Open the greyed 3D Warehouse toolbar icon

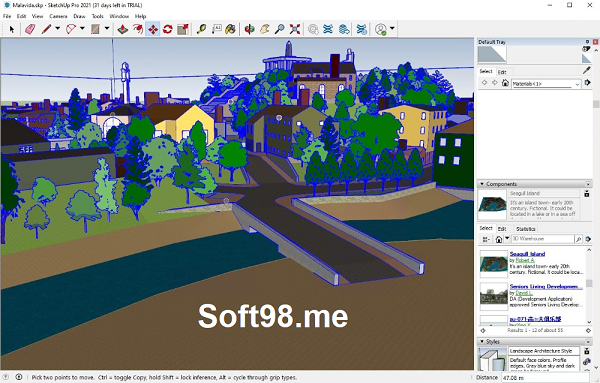313,29
